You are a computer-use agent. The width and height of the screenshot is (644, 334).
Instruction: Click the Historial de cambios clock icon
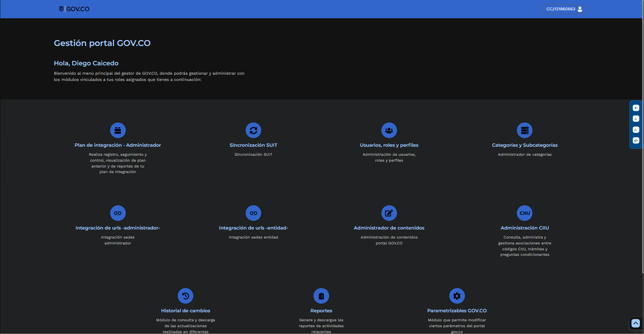[186, 296]
